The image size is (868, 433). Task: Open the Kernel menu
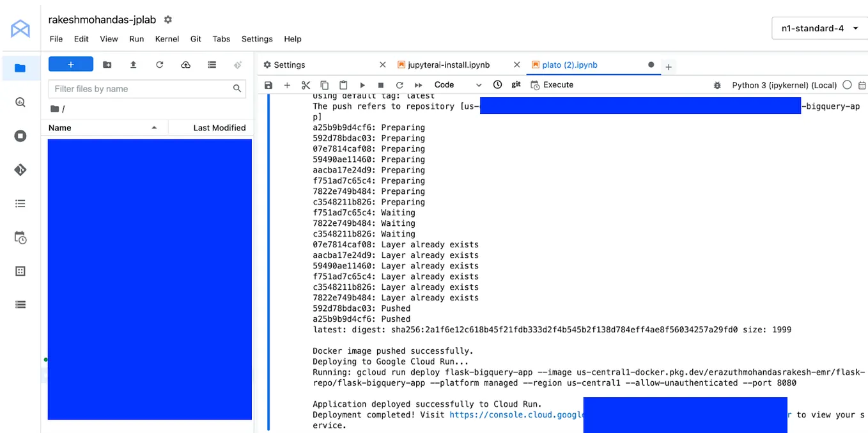coord(167,39)
